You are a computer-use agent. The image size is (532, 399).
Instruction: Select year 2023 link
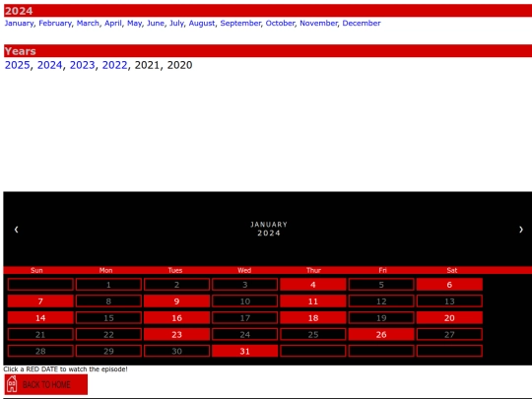click(x=82, y=65)
